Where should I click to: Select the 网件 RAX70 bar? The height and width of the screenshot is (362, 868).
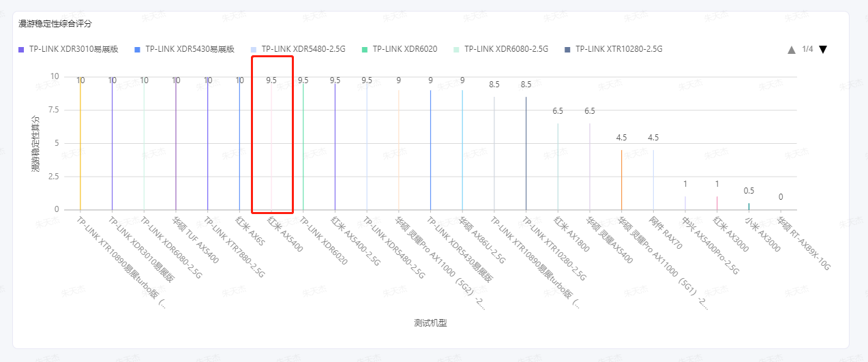[653, 180]
